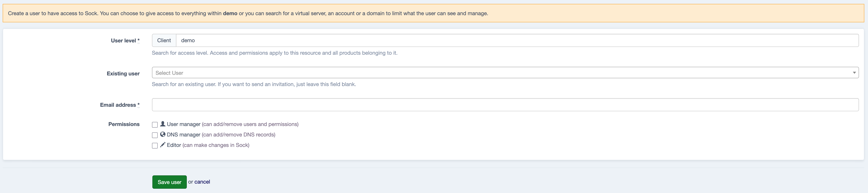
Task: Click into the Email address field
Action: click(505, 105)
